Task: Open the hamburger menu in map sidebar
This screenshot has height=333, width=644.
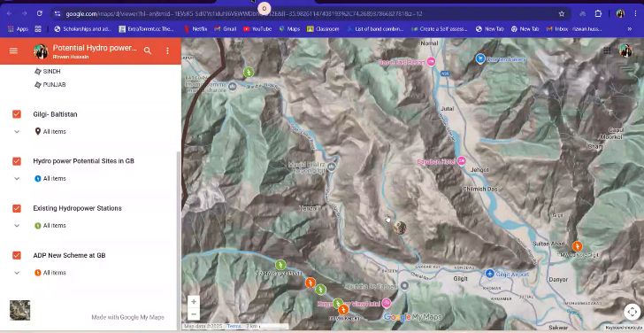Action: tap(13, 50)
